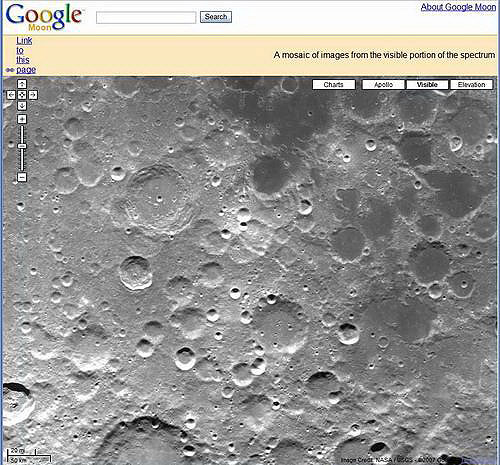Pan the map left with the arrow

click(x=11, y=95)
